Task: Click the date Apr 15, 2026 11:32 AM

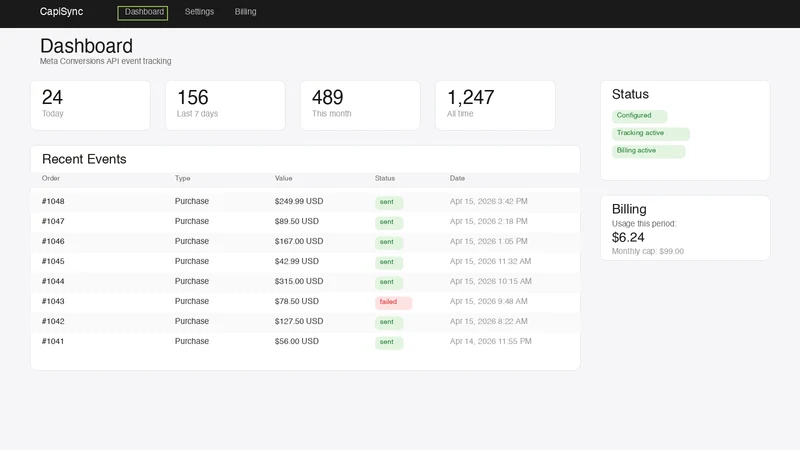Action: point(490,261)
